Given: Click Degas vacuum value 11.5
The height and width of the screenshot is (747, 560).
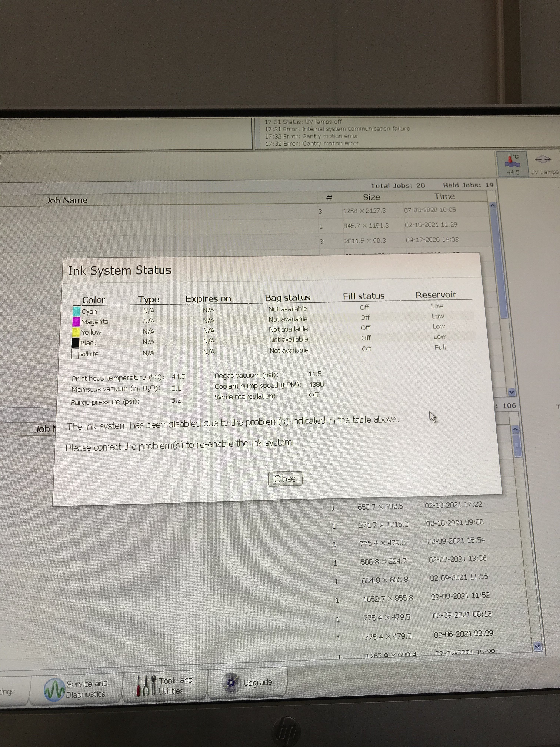Looking at the screenshot, I should pyautogui.click(x=315, y=374).
